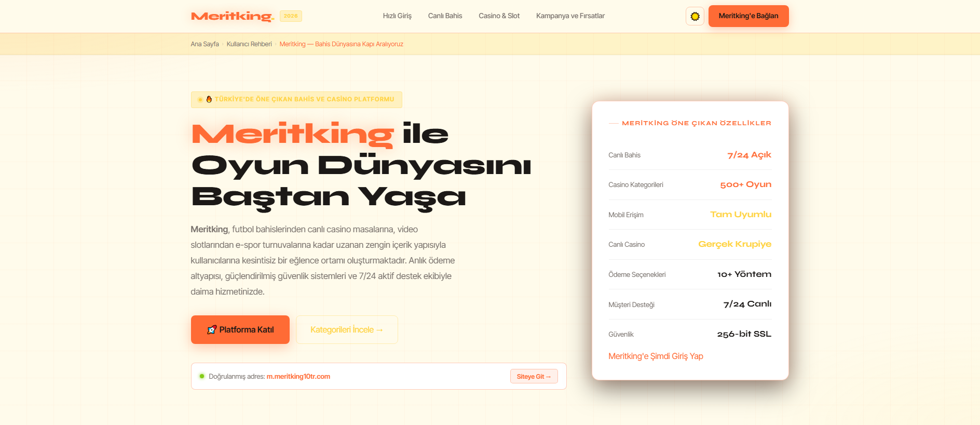980x425 pixels.
Task: Select the 256-bit SSL value
Action: [744, 334]
